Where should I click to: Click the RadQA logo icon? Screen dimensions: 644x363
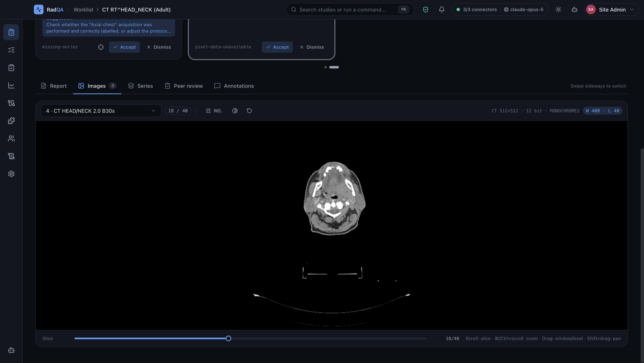coord(39,10)
